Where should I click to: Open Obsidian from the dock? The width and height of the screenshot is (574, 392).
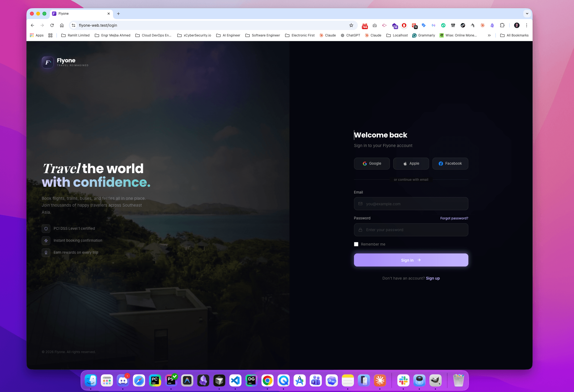point(203,380)
